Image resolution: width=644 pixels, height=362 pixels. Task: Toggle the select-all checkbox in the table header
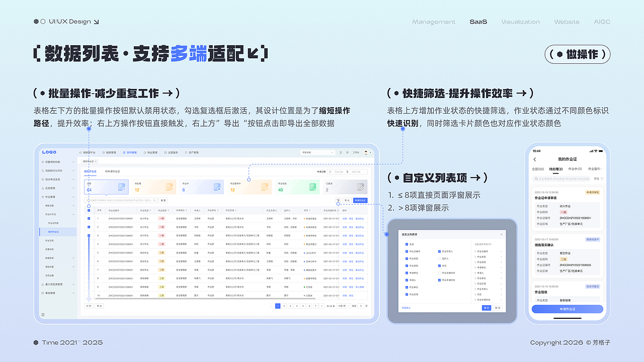click(89, 210)
